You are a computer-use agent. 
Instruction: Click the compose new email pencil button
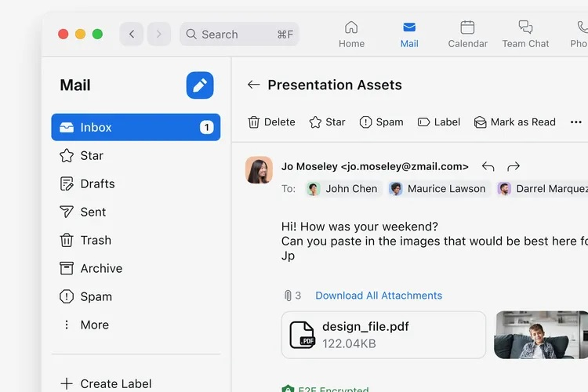pyautogui.click(x=200, y=85)
